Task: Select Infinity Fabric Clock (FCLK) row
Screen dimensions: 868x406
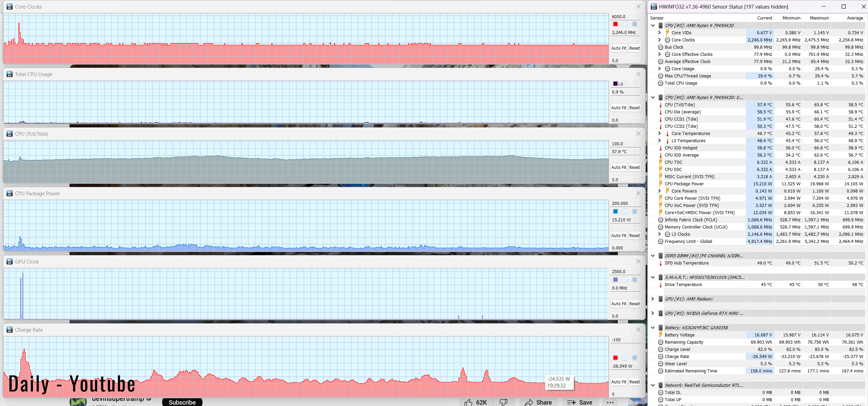Action: (757, 220)
